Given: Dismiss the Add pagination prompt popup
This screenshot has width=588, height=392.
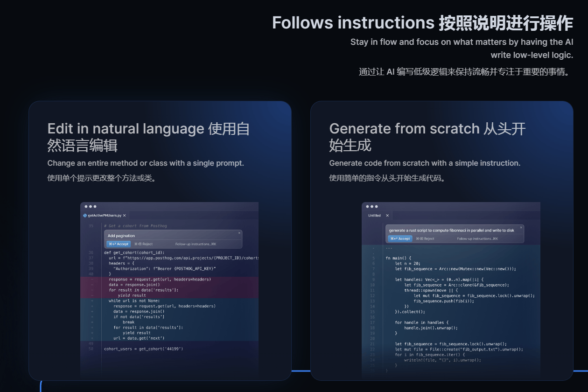Looking at the screenshot, I should pyautogui.click(x=239, y=233).
